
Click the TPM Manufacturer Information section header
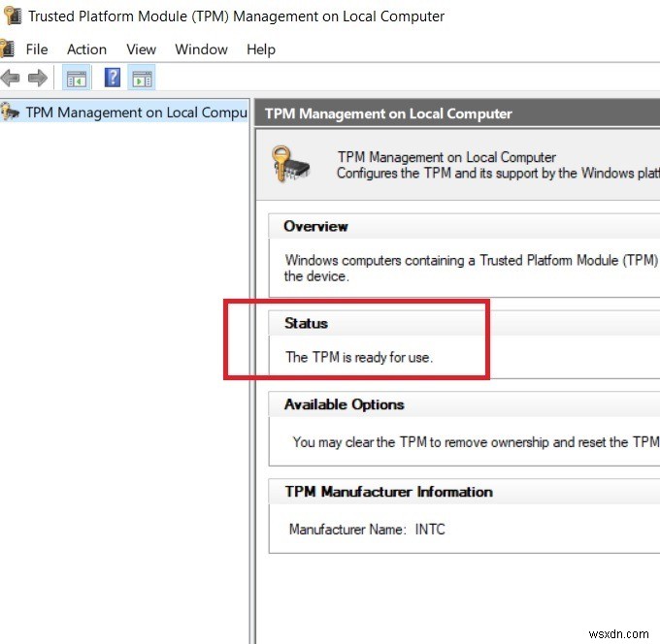tap(464, 492)
